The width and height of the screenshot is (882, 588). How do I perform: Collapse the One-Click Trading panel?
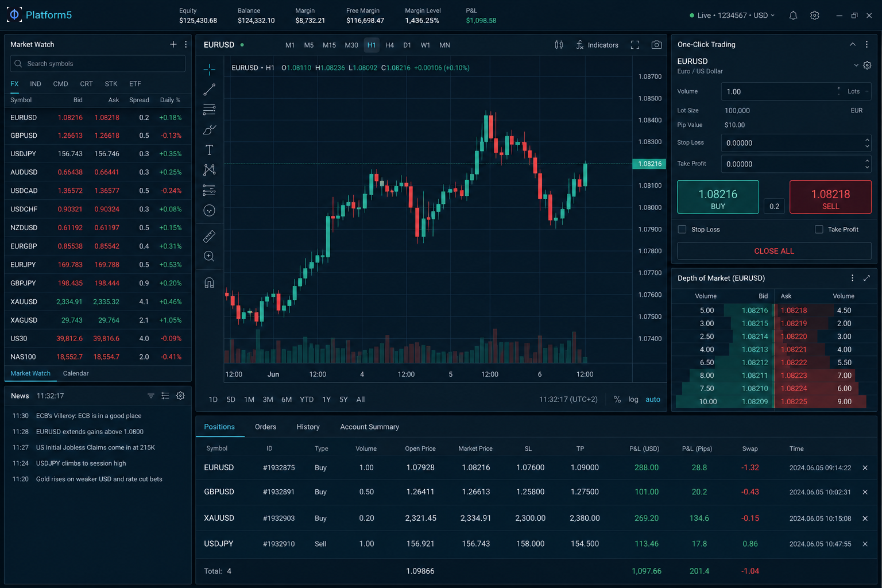pos(852,44)
